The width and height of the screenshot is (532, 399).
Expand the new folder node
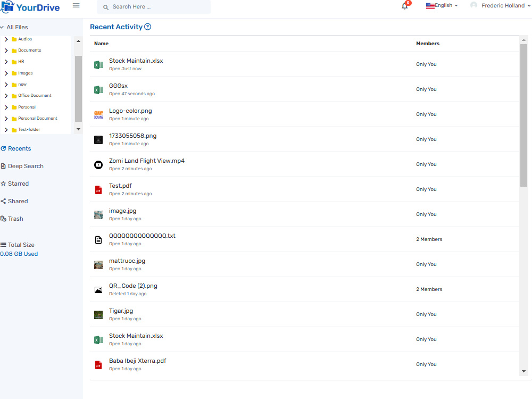6,85
